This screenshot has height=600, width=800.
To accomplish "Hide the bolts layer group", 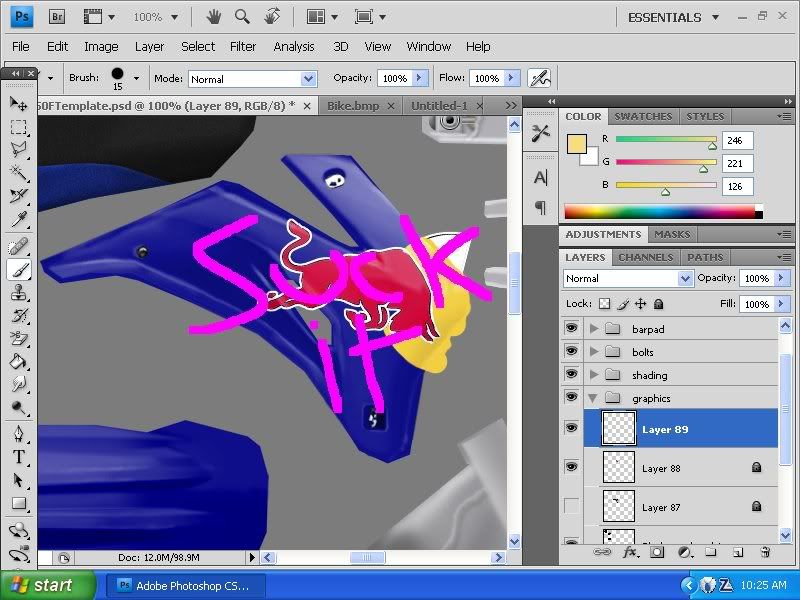I will (x=571, y=351).
